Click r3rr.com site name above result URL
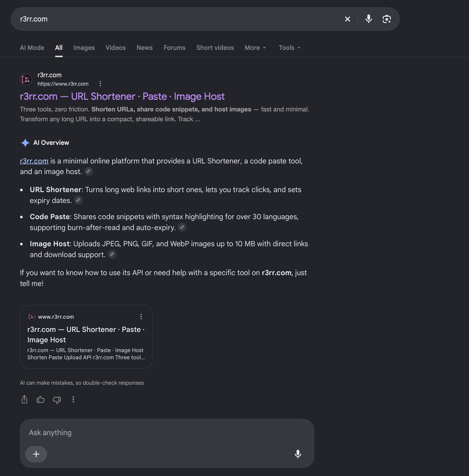469x476 pixels. (49, 75)
